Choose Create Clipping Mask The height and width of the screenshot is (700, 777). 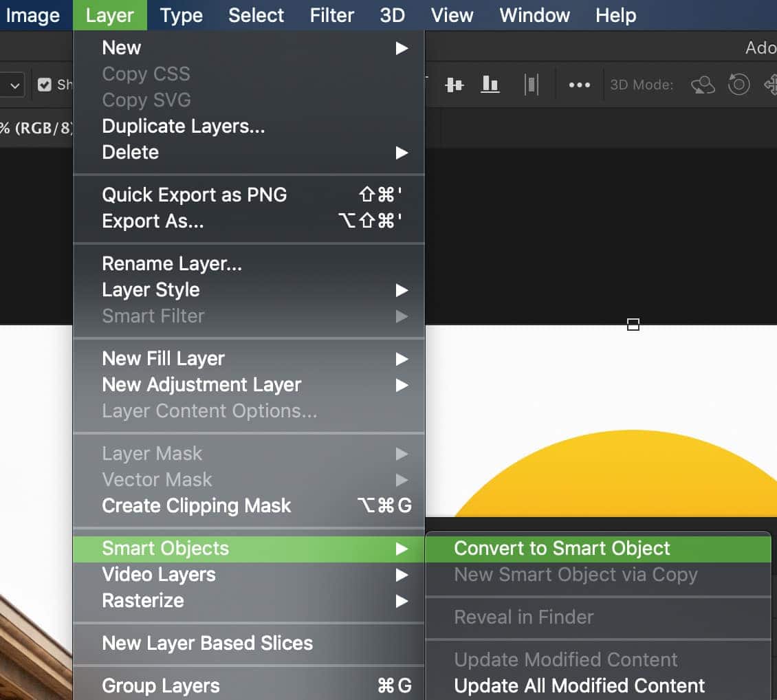[249, 506]
